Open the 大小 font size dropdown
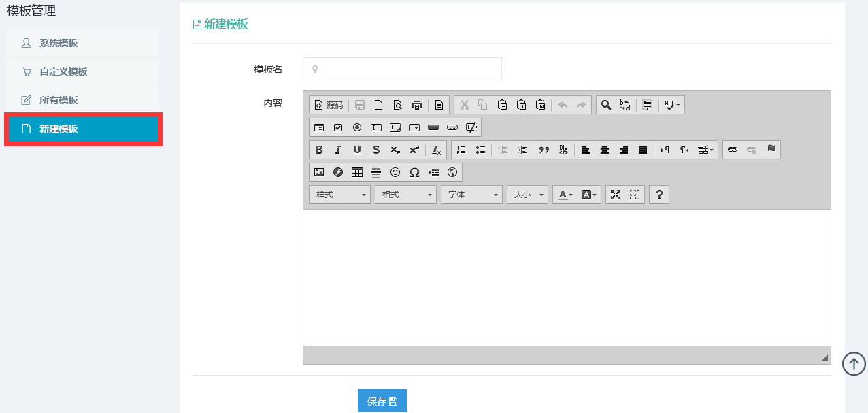Viewport: 868px width, 413px height. click(527, 195)
